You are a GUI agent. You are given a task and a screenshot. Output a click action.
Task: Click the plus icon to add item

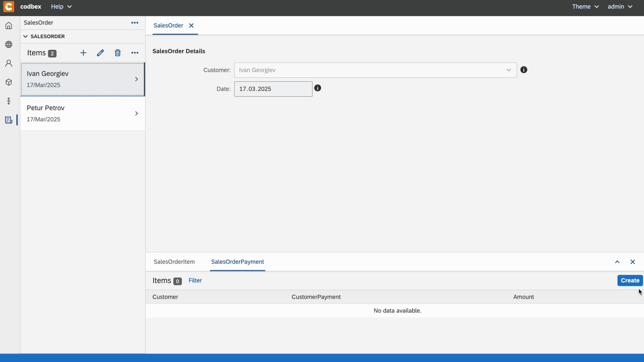coord(83,53)
